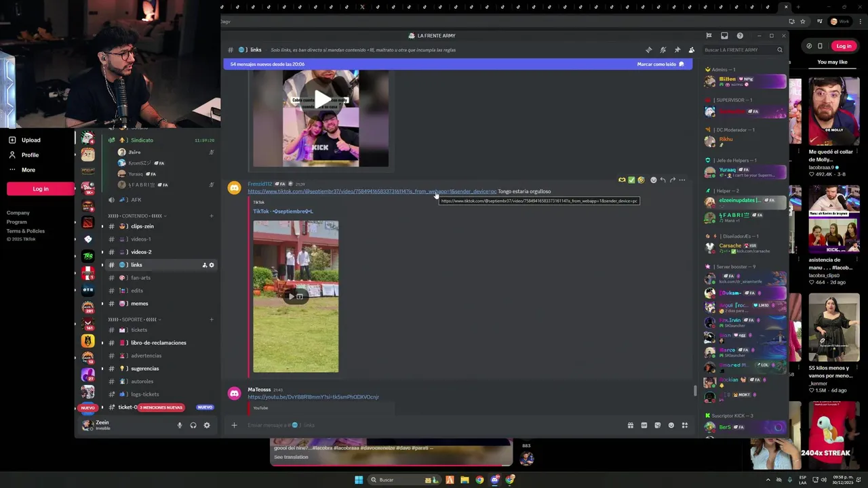The height and width of the screenshot is (488, 868).
Task: Open memes channel
Action: coord(160,304)
